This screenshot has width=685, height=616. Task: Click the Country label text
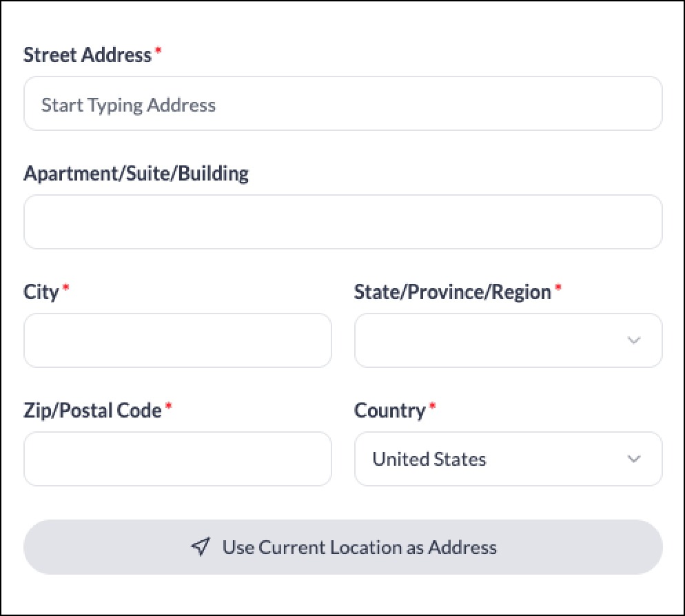click(389, 411)
